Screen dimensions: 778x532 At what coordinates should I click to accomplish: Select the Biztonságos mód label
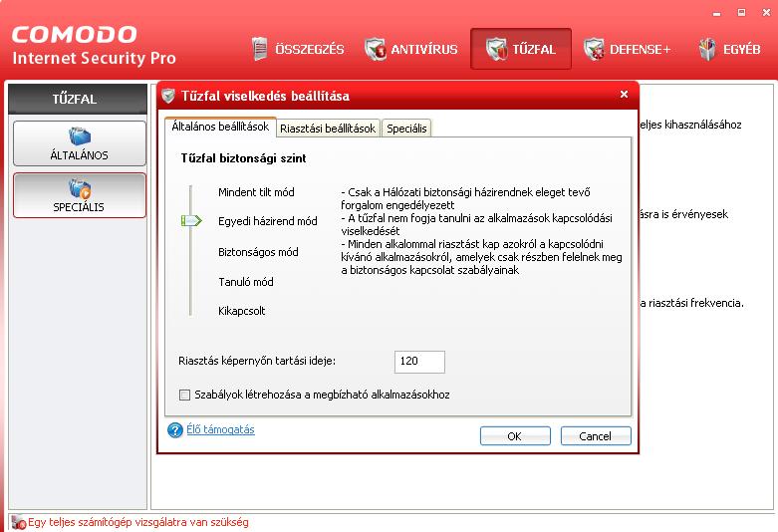click(258, 252)
